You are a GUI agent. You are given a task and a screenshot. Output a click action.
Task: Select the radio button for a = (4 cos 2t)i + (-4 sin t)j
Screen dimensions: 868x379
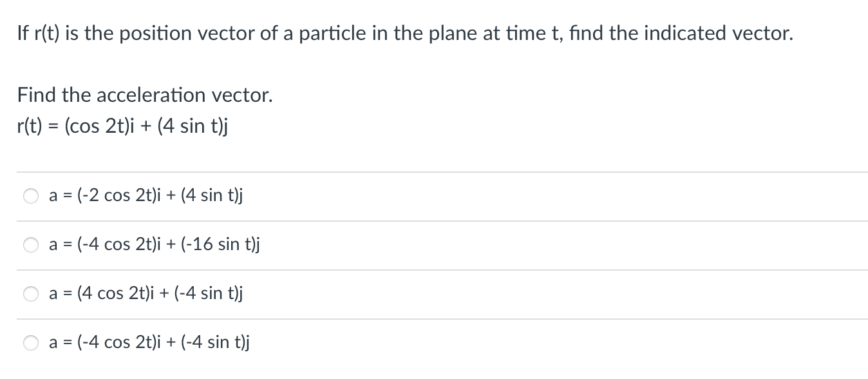tap(30, 294)
